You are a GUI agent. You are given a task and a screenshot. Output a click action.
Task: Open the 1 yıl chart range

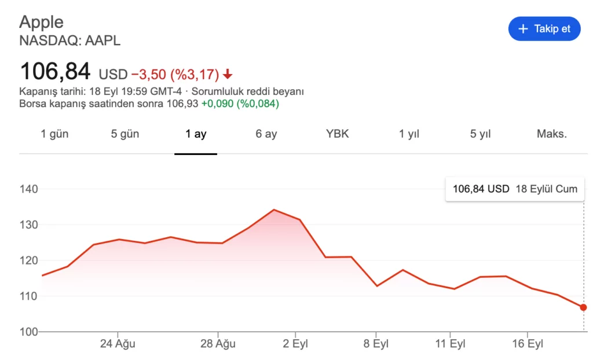409,134
